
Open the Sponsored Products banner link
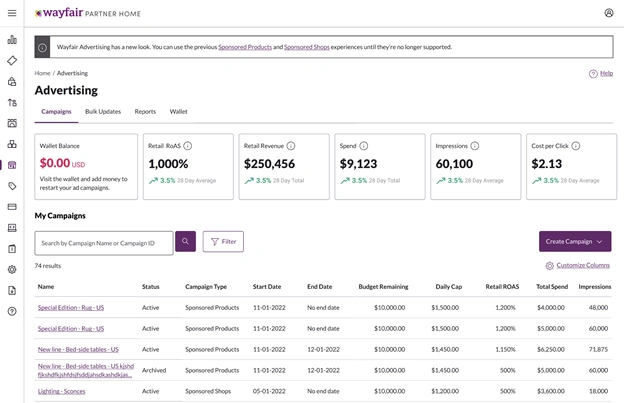245,47
